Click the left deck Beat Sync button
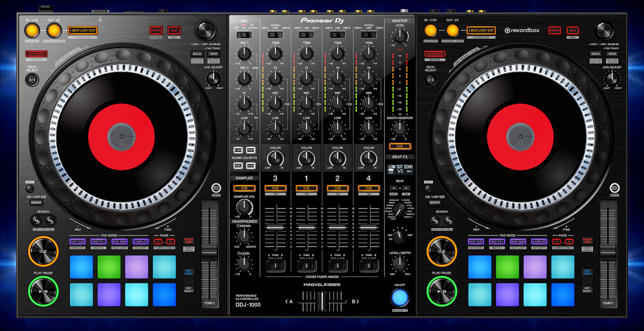This screenshot has height=331, width=644. [216, 188]
